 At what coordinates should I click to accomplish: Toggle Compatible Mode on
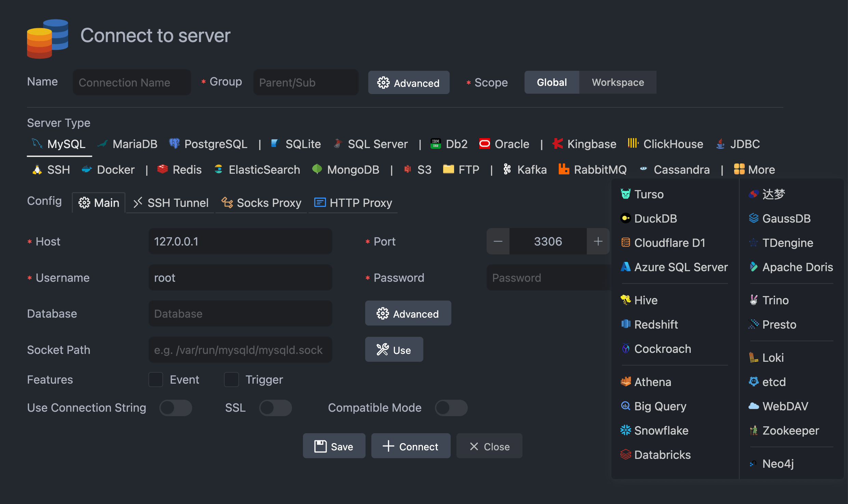pyautogui.click(x=451, y=408)
